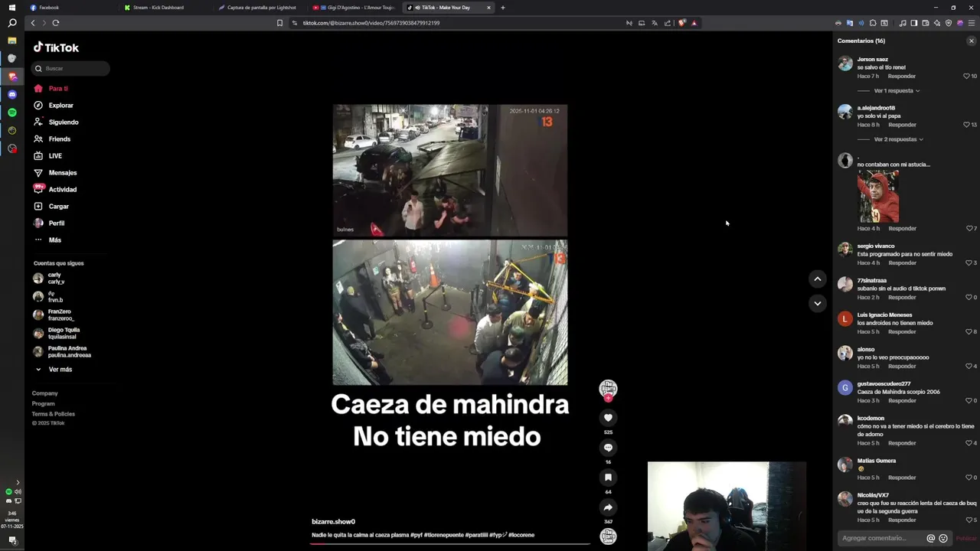The image size is (980, 551).
Task: Open Mensajes inbox
Action: (55, 173)
